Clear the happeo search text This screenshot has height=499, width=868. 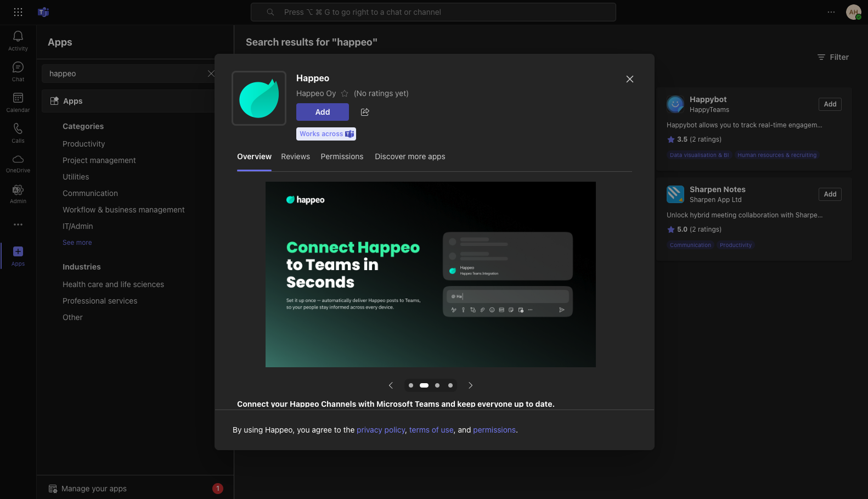pos(211,74)
